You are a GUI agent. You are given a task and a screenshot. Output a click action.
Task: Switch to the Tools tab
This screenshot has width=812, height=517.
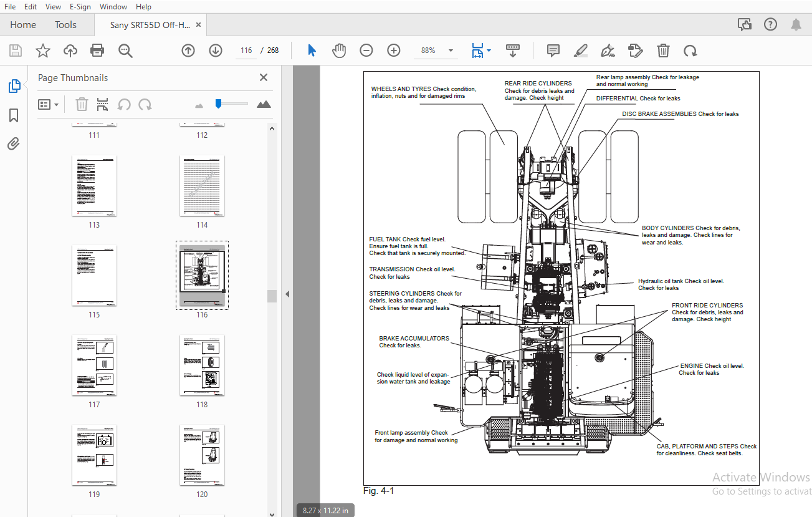(x=65, y=25)
